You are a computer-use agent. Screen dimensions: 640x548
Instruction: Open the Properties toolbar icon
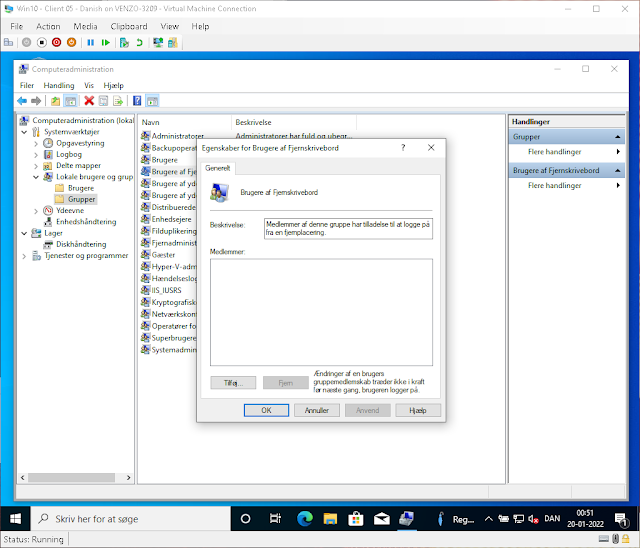[104, 101]
